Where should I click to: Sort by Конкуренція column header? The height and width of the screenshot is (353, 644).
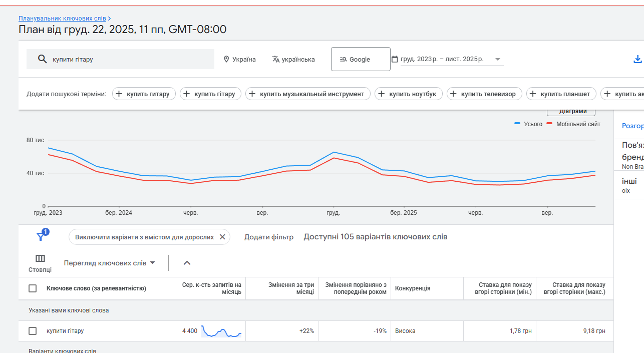point(413,288)
